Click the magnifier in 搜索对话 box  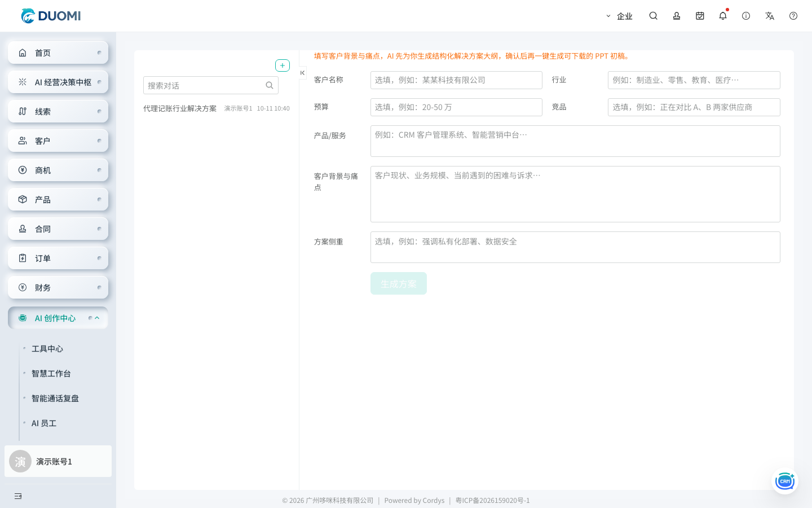point(270,85)
